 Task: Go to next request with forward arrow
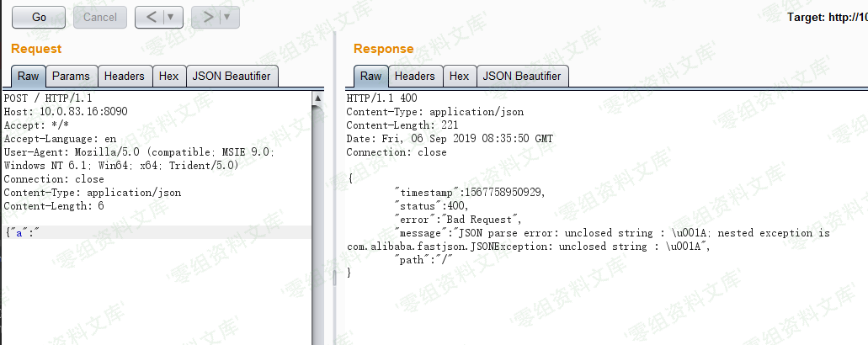click(x=205, y=17)
